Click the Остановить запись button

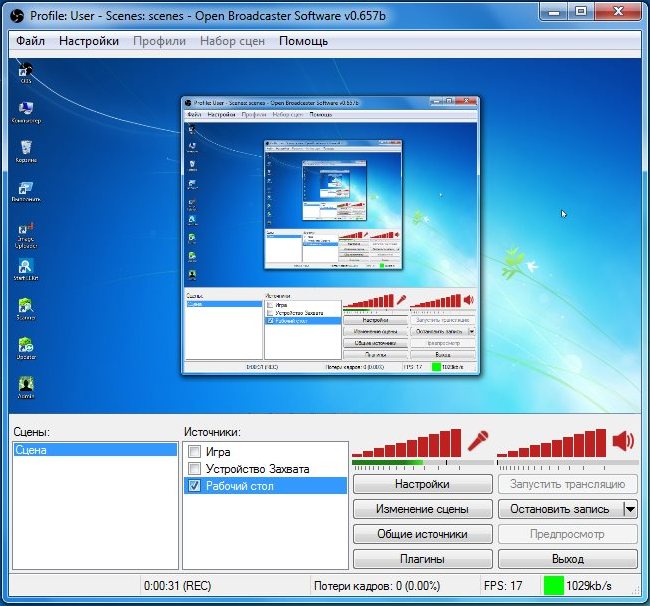pyautogui.click(x=560, y=509)
